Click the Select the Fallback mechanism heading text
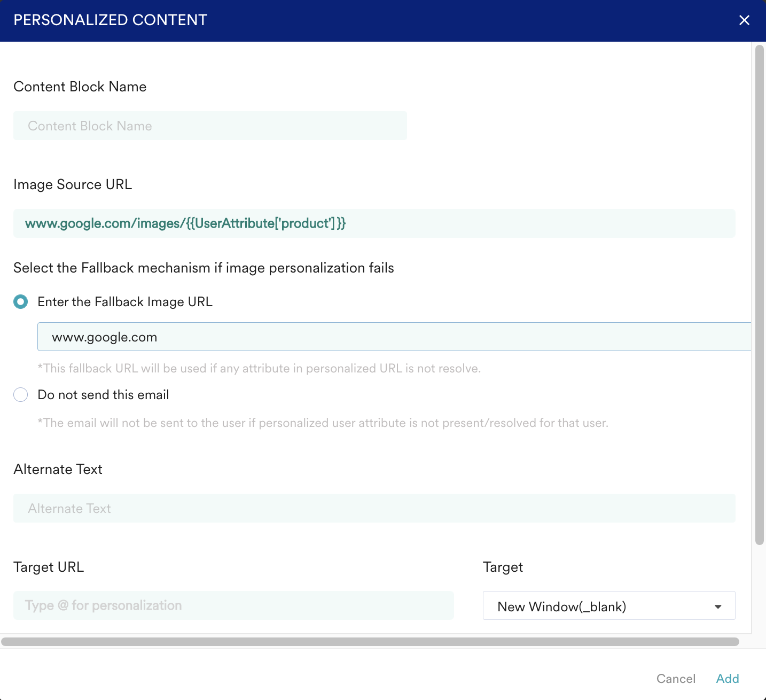The image size is (766, 700). (x=204, y=268)
